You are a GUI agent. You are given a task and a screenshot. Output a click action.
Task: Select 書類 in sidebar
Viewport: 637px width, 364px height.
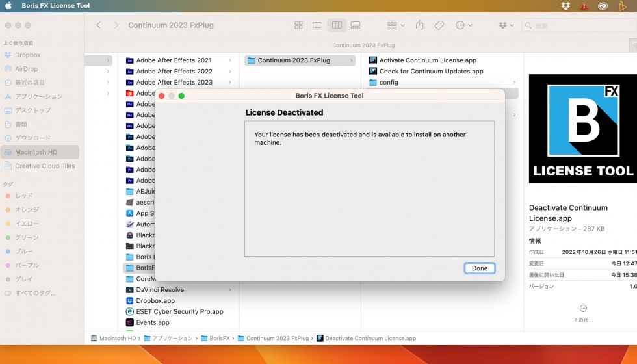pyautogui.click(x=40, y=124)
